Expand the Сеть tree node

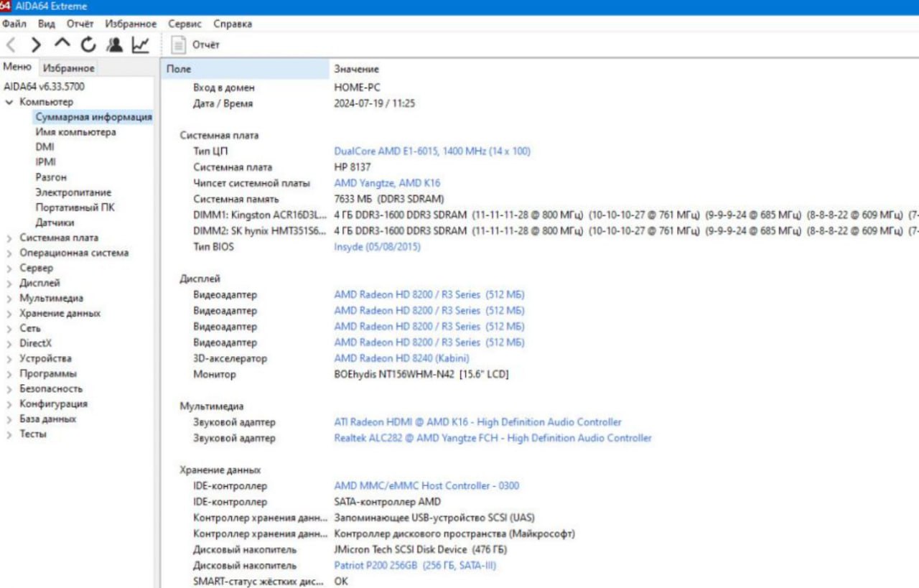[9, 328]
